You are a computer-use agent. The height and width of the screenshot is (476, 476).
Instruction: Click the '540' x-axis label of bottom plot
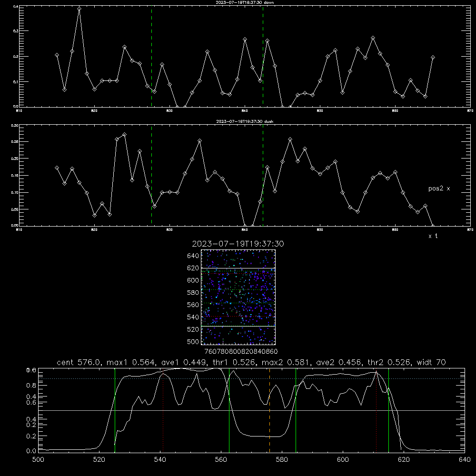(160, 460)
